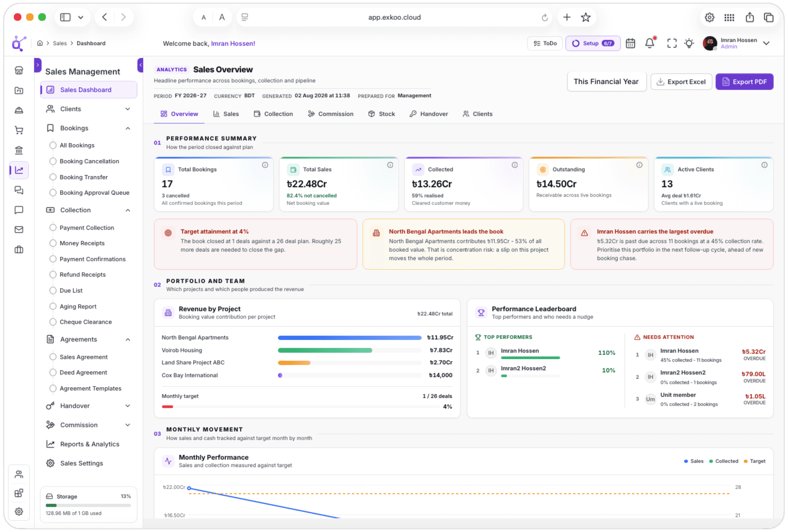Open the store icon in left rail
This screenshot has width=788, height=532.
click(x=19, y=70)
